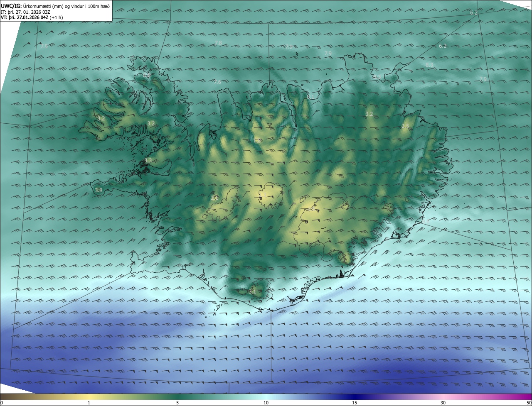This screenshot has width=532, height=406.
Task: Click the "8.8" value over the Westfjords tip
Action: point(147,76)
